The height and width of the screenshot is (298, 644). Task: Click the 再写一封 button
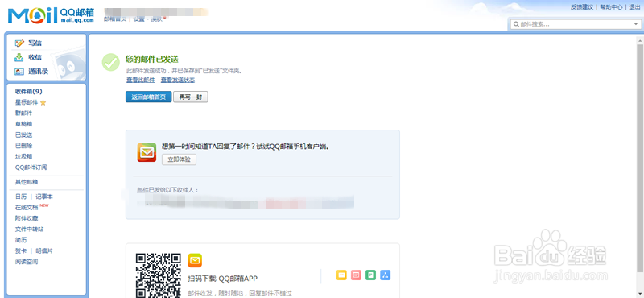pos(191,97)
